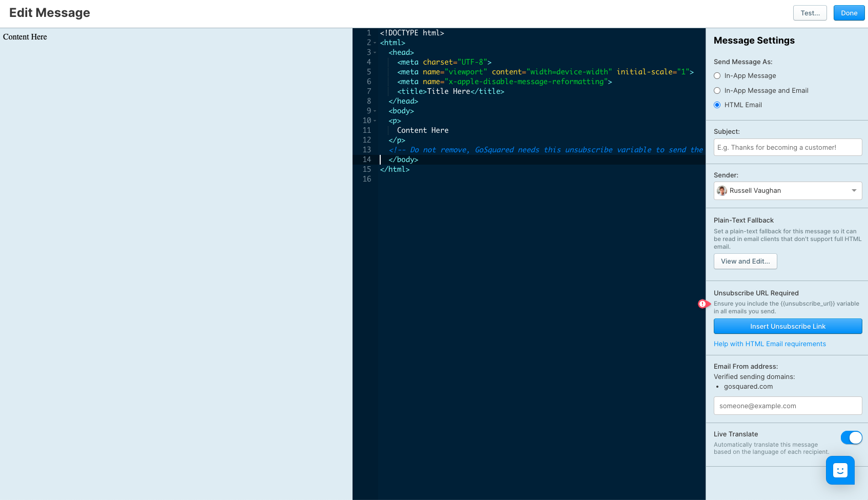
Task: Open the Sender dropdown arrow
Action: pos(854,191)
